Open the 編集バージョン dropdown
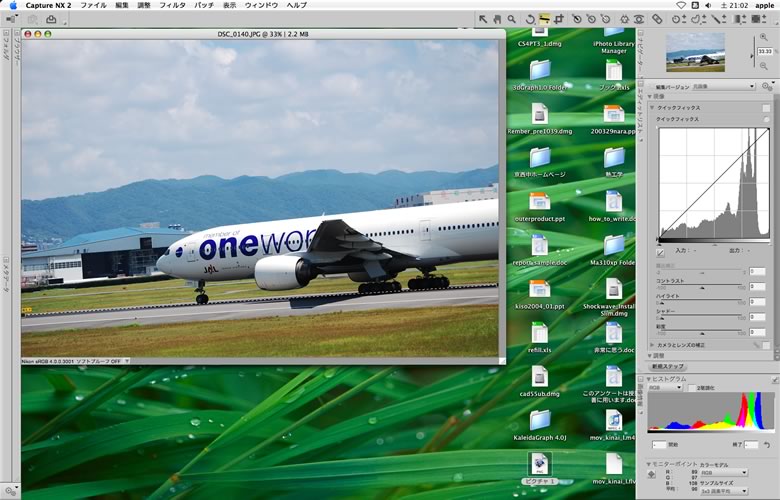 coord(724,87)
